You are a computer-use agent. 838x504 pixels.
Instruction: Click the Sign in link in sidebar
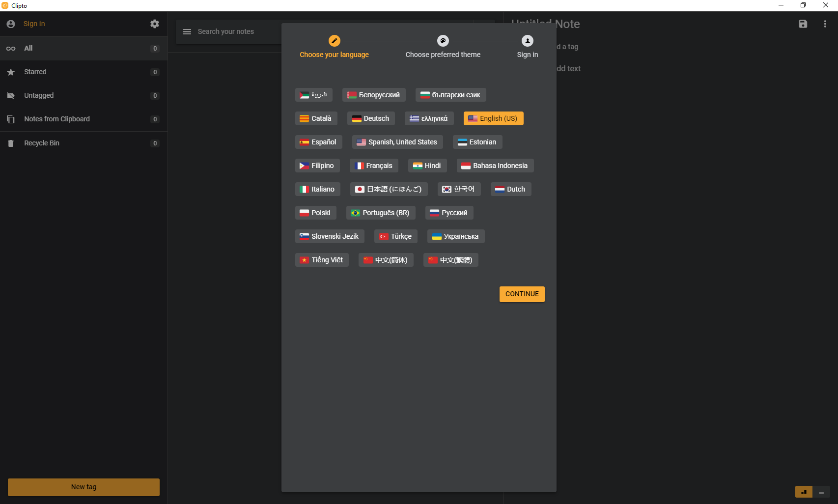[x=34, y=24]
